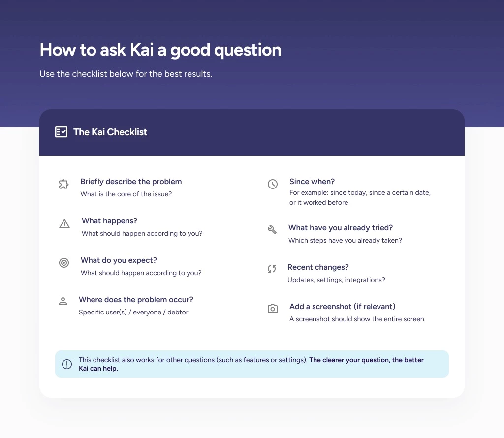Click the 'Recent changes?' heading
The width and height of the screenshot is (504, 438).
coord(318,267)
